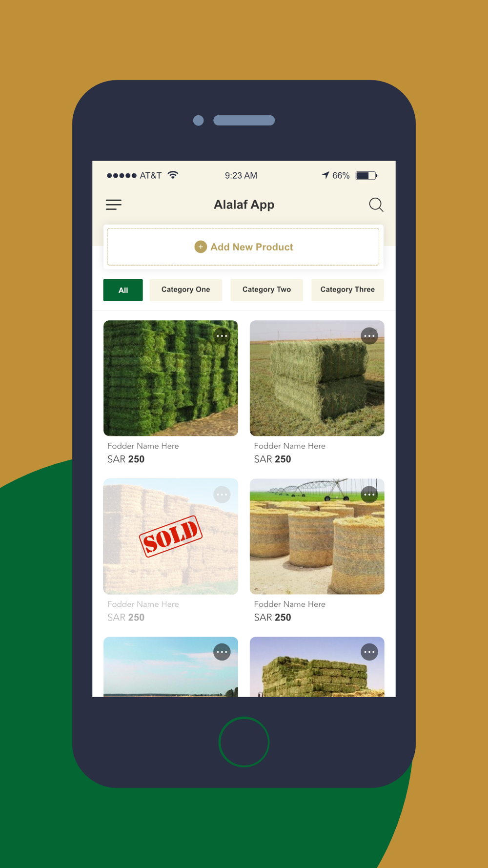Open the round hay bales product image

click(x=317, y=537)
